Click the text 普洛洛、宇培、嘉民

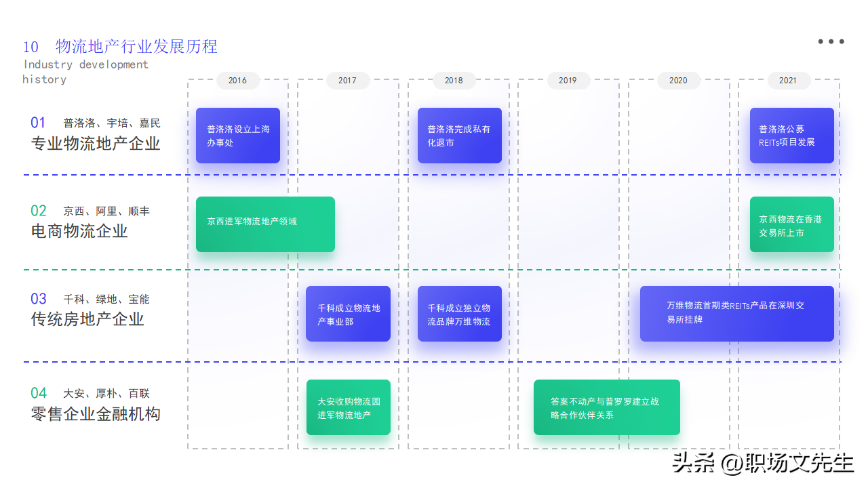(112, 123)
